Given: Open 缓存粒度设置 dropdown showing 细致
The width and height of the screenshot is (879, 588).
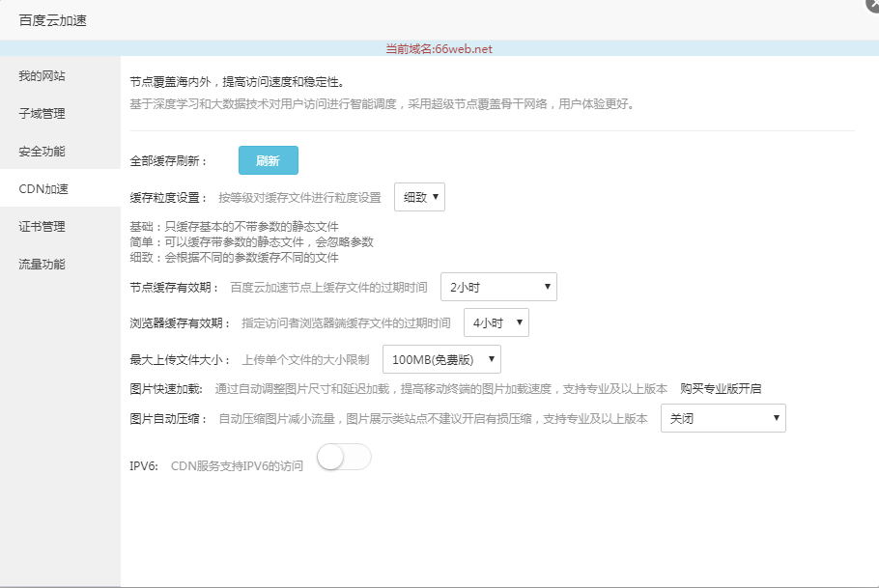Looking at the screenshot, I should pos(420,197).
